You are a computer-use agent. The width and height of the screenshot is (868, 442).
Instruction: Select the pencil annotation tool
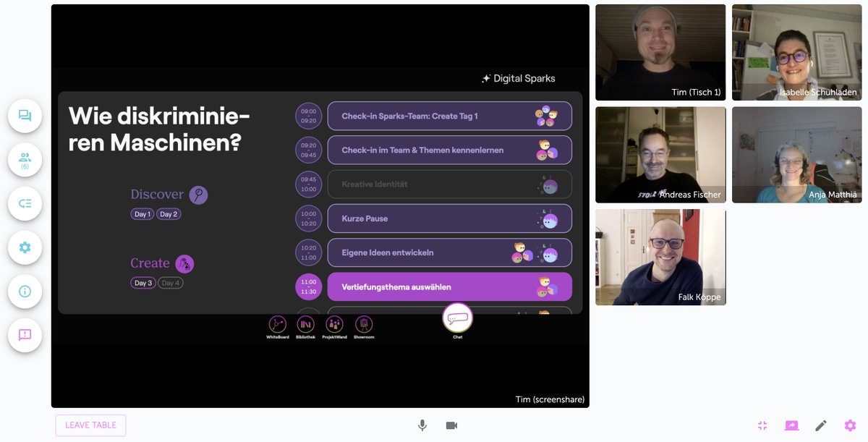click(x=821, y=425)
